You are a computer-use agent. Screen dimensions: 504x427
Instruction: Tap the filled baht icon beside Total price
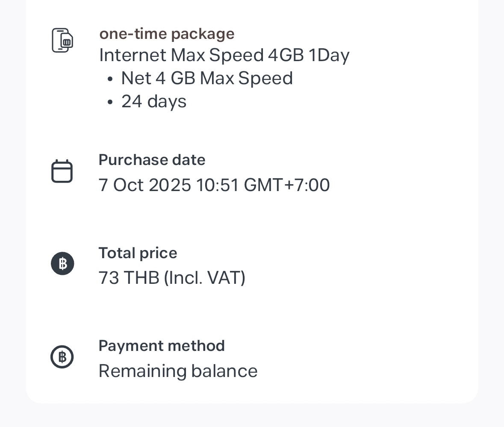click(x=62, y=263)
